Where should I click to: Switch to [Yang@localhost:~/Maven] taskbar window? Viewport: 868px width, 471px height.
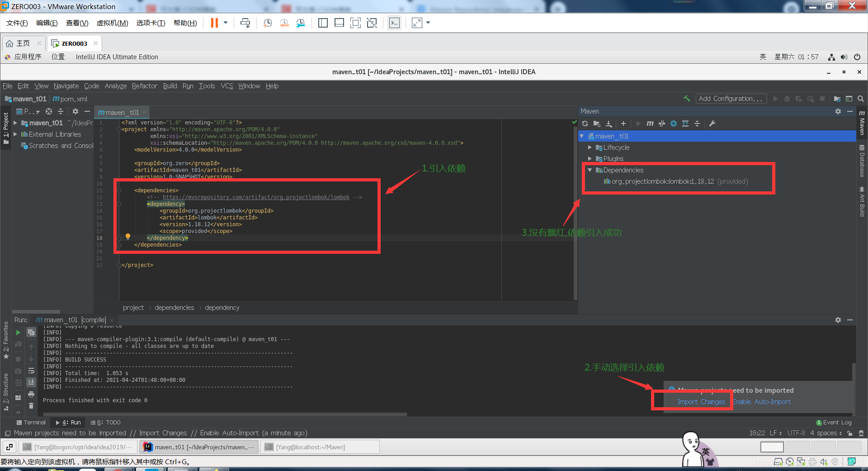(320, 447)
